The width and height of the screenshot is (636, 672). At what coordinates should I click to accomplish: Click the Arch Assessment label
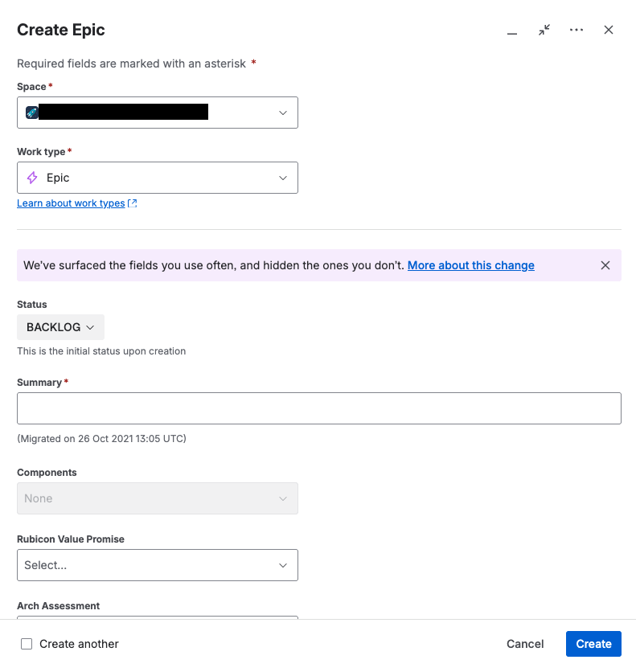coord(58,605)
